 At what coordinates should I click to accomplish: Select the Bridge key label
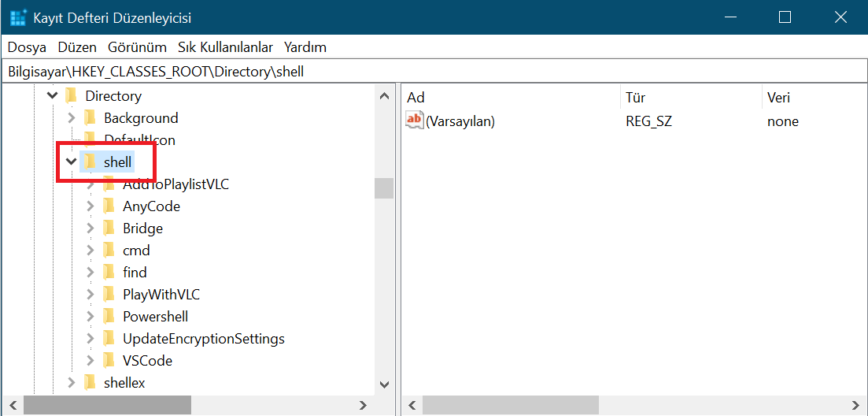click(142, 228)
